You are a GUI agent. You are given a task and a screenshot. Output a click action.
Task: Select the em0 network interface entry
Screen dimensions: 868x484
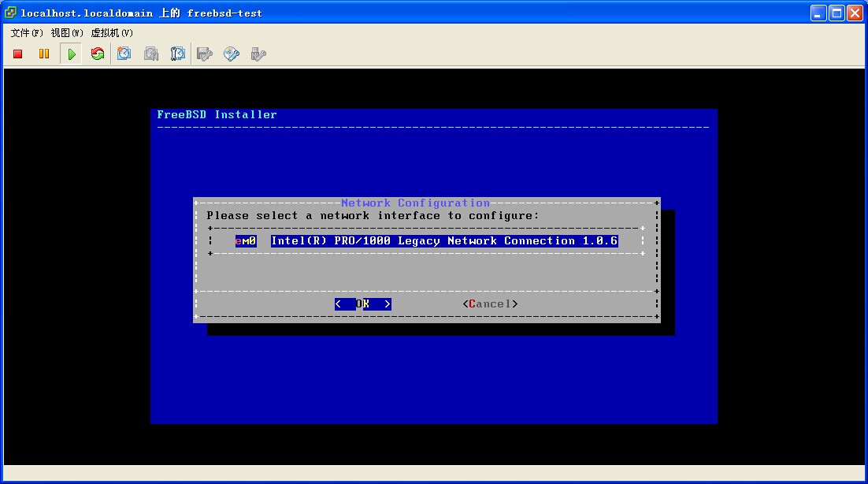(x=246, y=241)
